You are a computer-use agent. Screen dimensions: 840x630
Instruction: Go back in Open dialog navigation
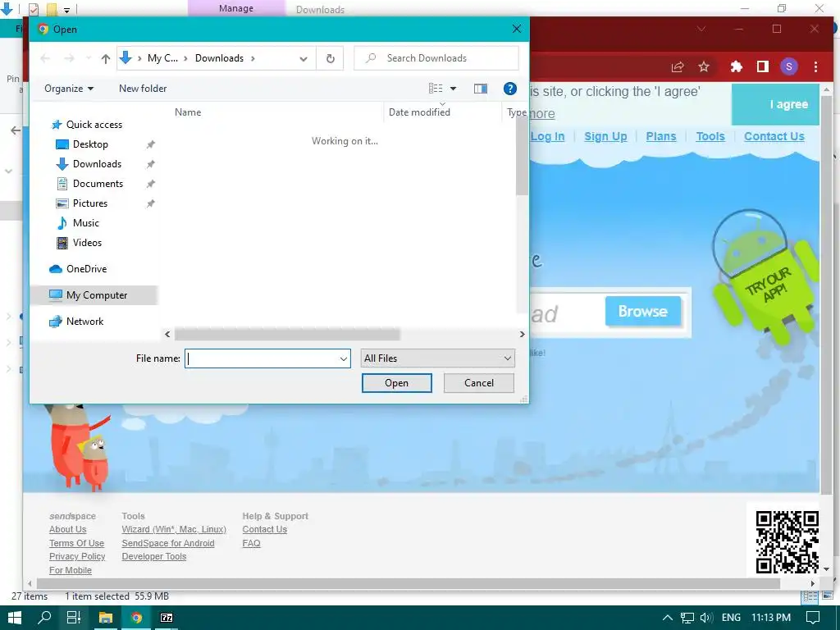click(x=45, y=58)
